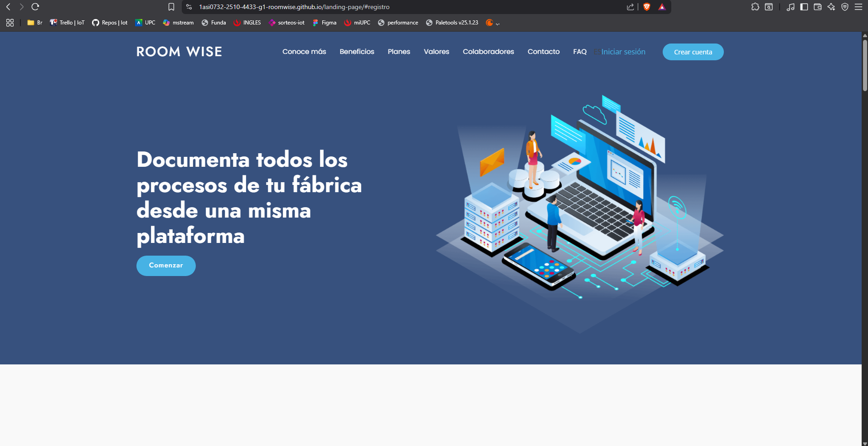868x446 pixels.
Task: Click the address bar URL field
Action: tap(408, 7)
